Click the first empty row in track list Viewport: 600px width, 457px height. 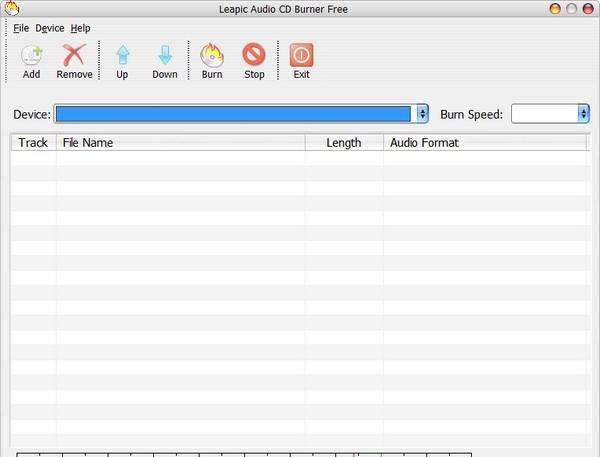pyautogui.click(x=298, y=158)
